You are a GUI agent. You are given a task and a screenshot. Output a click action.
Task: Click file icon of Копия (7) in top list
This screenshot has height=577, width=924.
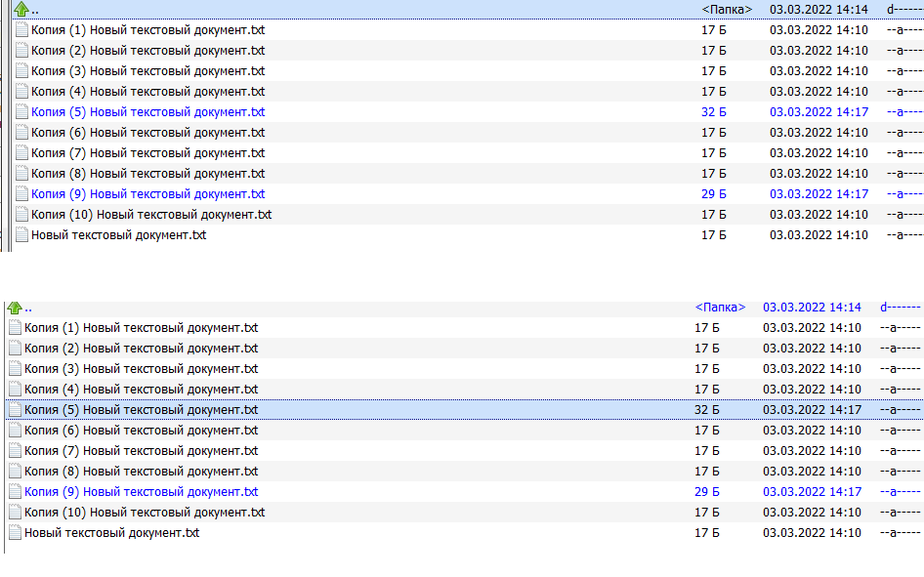(x=21, y=153)
